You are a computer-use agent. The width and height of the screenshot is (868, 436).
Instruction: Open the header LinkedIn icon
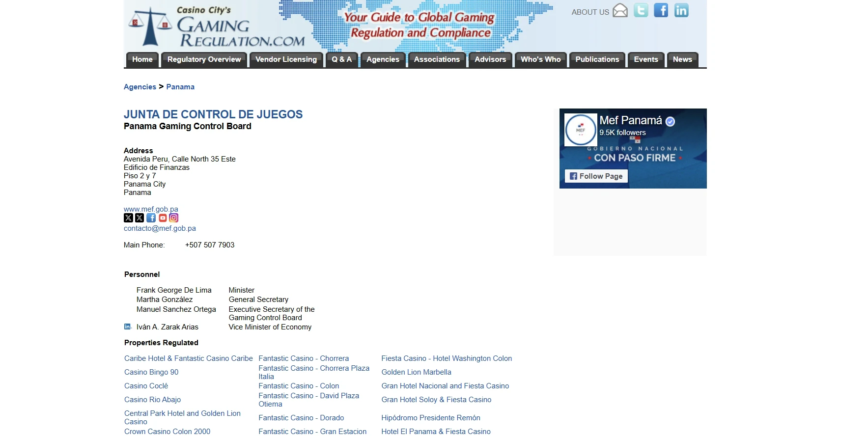(681, 10)
